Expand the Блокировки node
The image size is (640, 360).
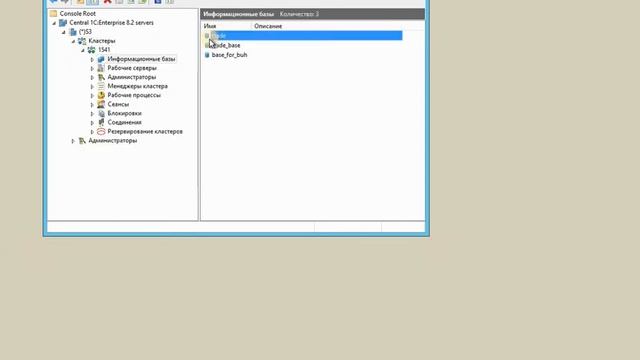92,114
